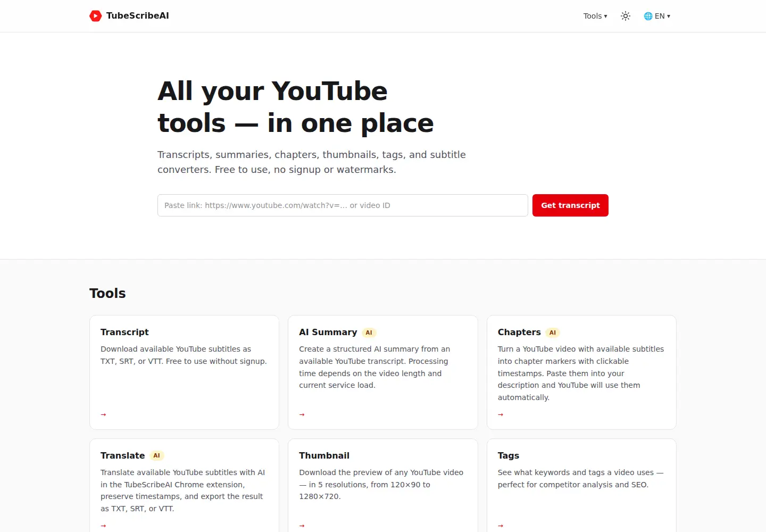Screen dimensions: 766x532
Task: Click the 'Download the preview' description text
Action: click(x=381, y=484)
